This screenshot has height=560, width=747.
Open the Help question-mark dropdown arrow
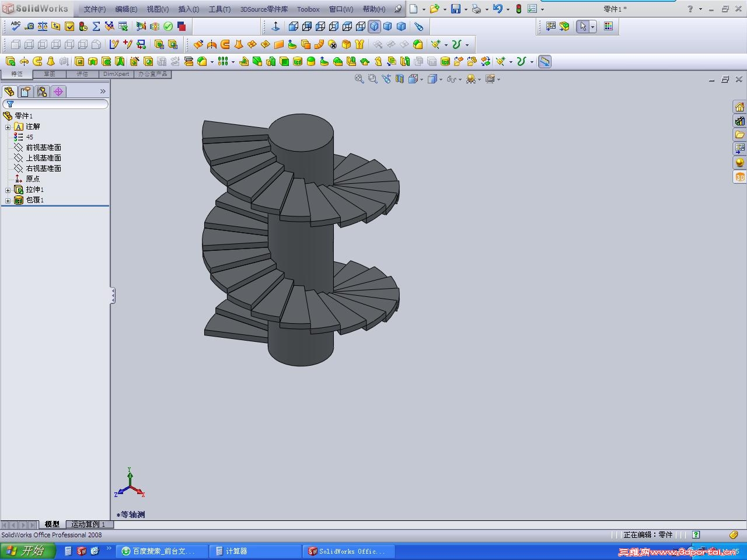[x=700, y=9]
